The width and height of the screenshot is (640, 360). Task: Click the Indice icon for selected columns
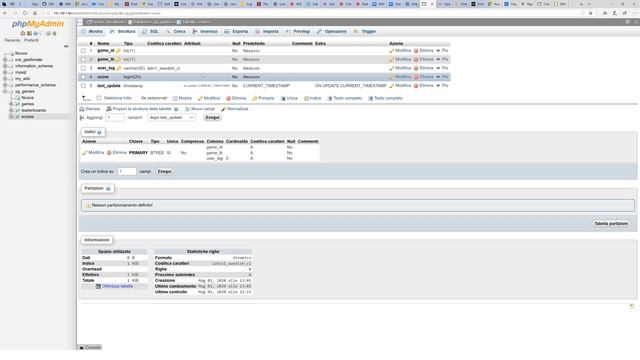pos(306,98)
